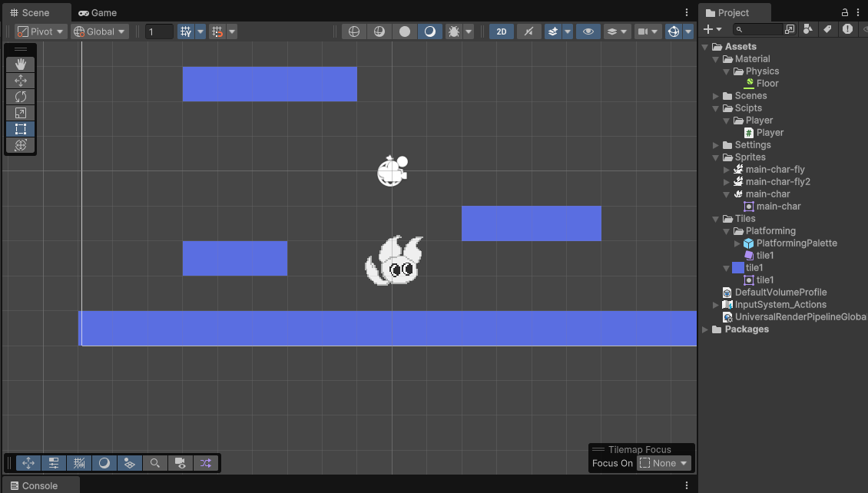Select the Player script asset
Image resolution: width=868 pixels, height=493 pixels.
769,133
